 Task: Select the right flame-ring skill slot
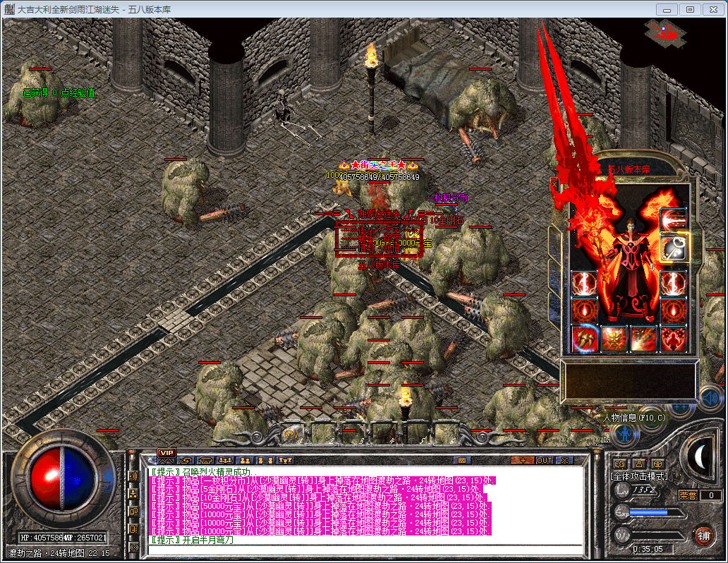point(674,310)
